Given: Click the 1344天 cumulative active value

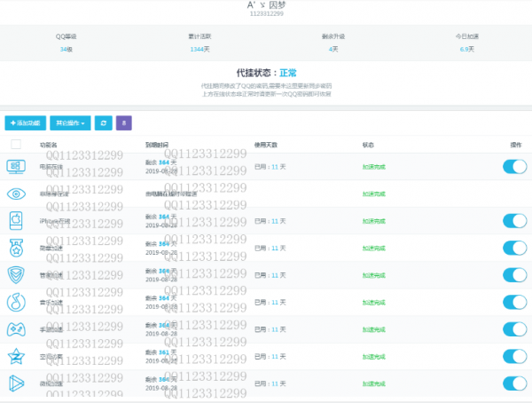Looking at the screenshot, I should pyautogui.click(x=199, y=50).
